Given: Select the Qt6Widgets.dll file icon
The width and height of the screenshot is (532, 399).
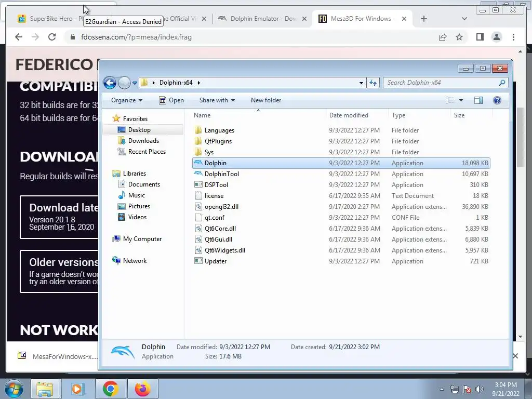Looking at the screenshot, I should (x=198, y=250).
